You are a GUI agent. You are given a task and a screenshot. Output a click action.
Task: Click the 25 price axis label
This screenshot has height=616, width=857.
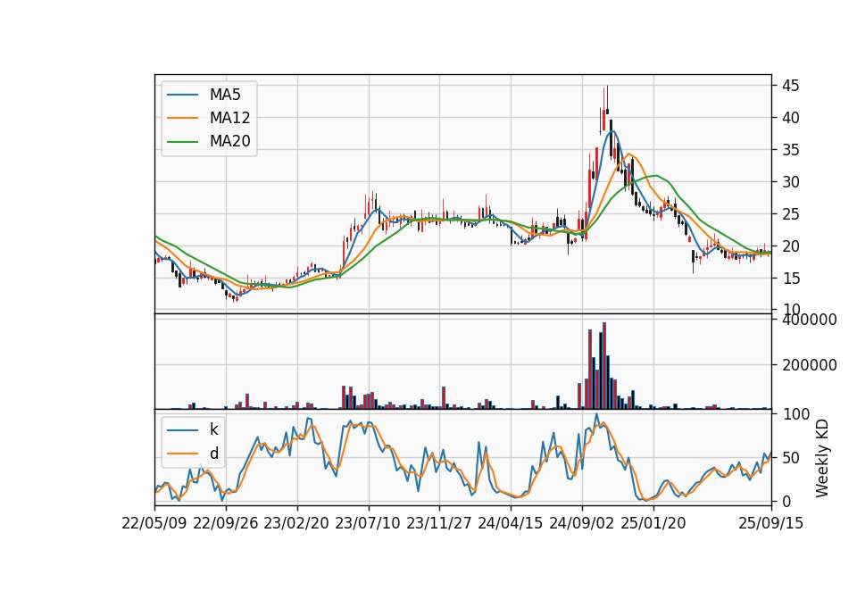click(x=790, y=214)
